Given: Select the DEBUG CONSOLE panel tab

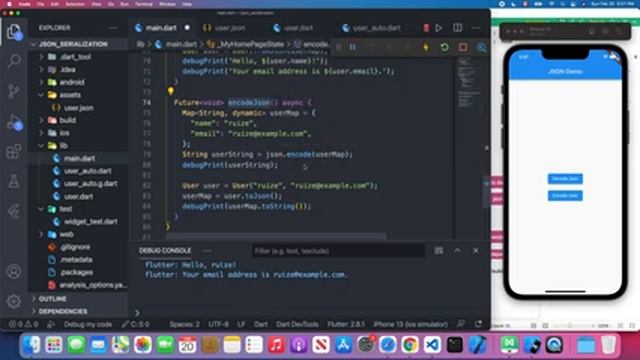Looking at the screenshot, I should (x=165, y=250).
